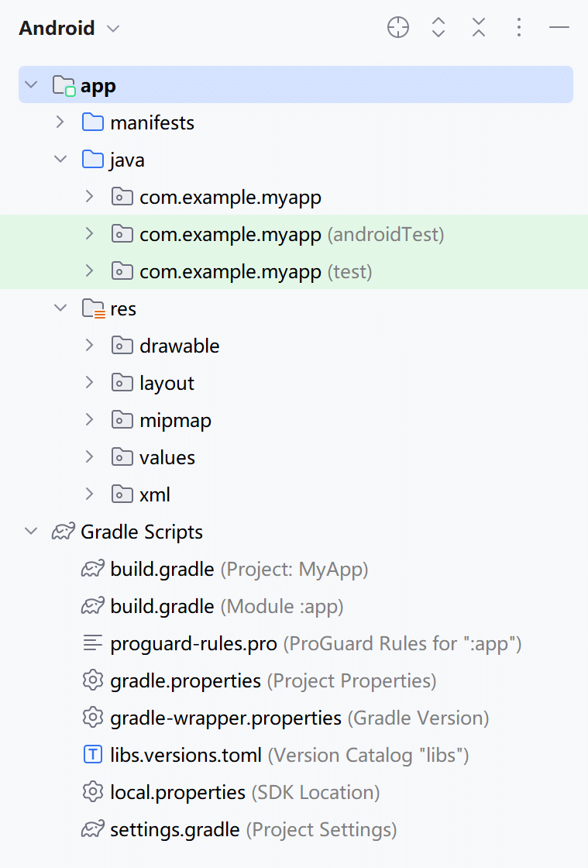This screenshot has width=588, height=868.
Task: Click the app module folder icon
Action: (64, 85)
